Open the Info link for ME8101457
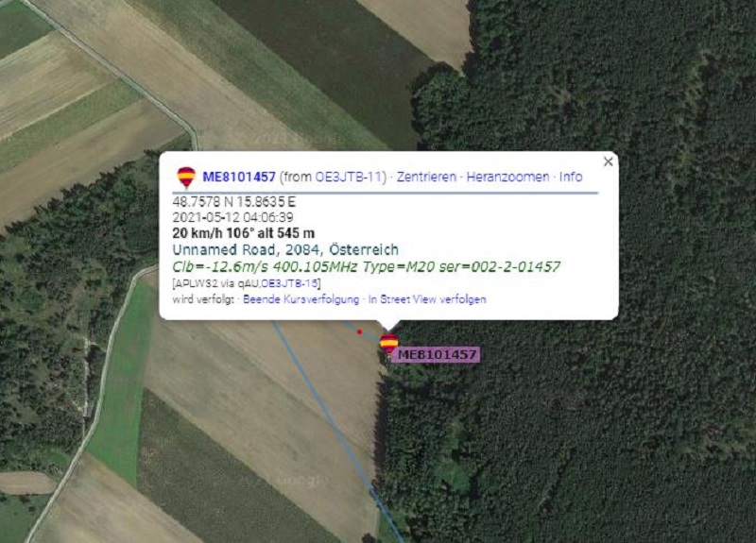This screenshot has width=756, height=543. 571,177
